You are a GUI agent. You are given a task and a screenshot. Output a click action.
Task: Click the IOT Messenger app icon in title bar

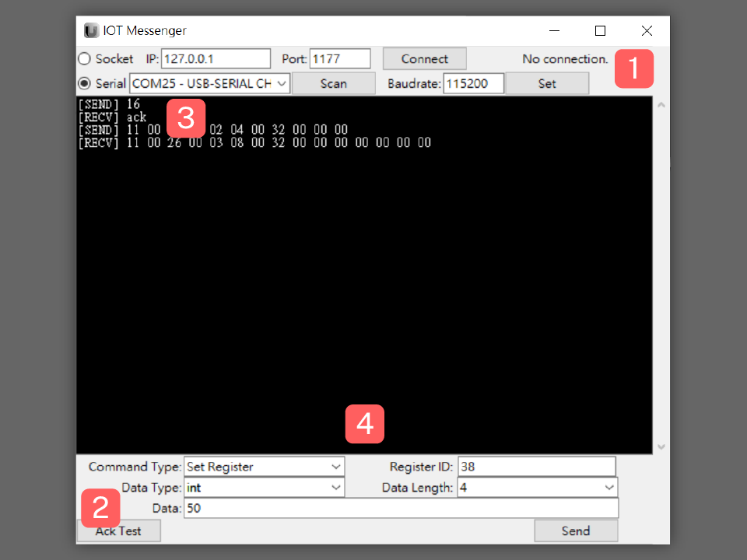[92, 31]
